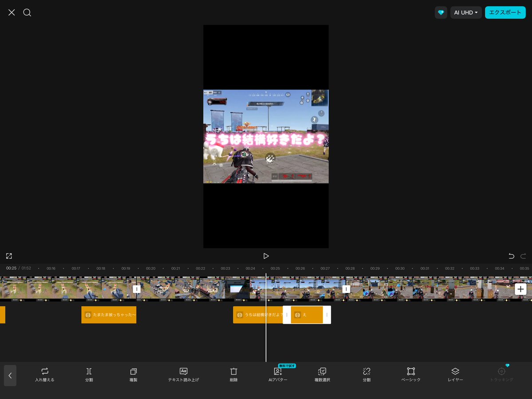532x399 pixels.
Task: Open ベーシック basic settings
Action: (x=411, y=375)
